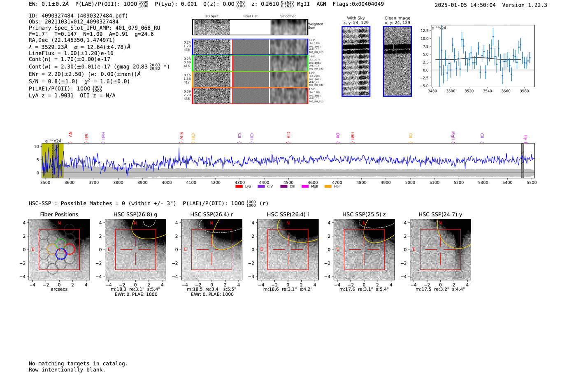576x392 pixels.
Task: Click the 'Pixel Flat' column label
Action: (x=250, y=16)
